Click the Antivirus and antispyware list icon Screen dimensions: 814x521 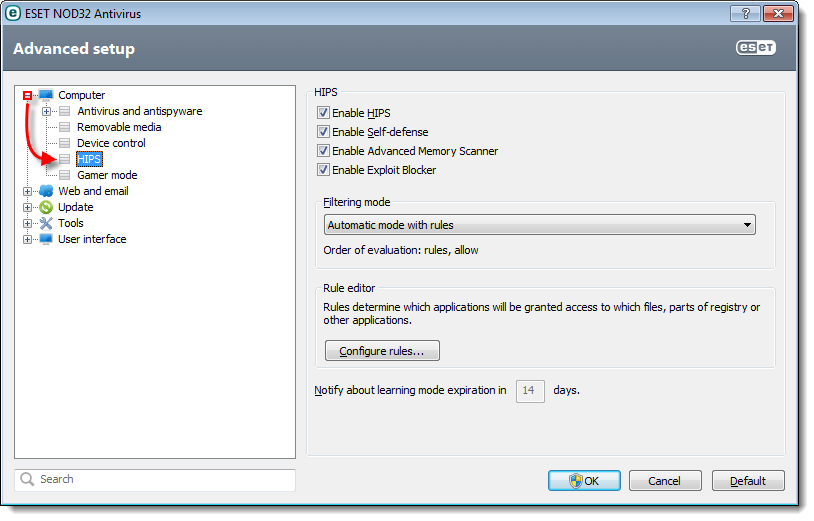click(x=64, y=111)
